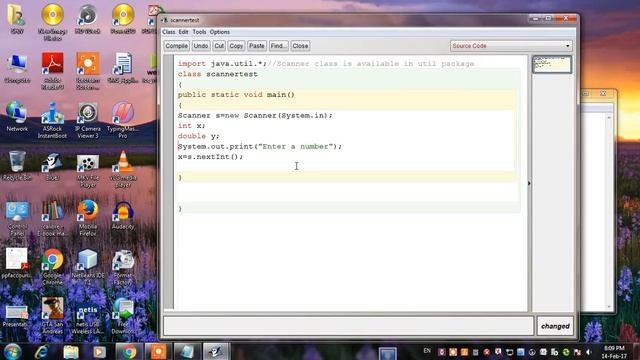The image size is (640, 360).
Task: Click the 'x=s.nextInt();' line
Action: click(210, 157)
